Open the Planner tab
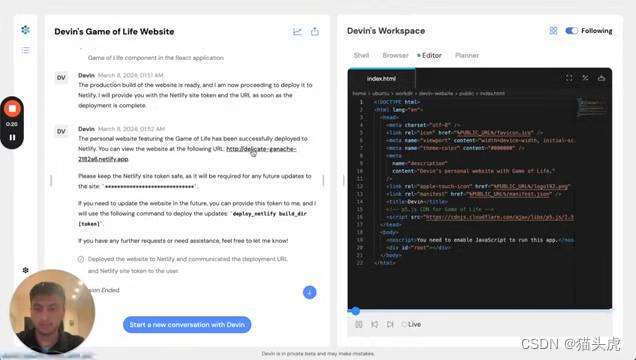Image resolution: width=636 pixels, height=360 pixels. 467,55
